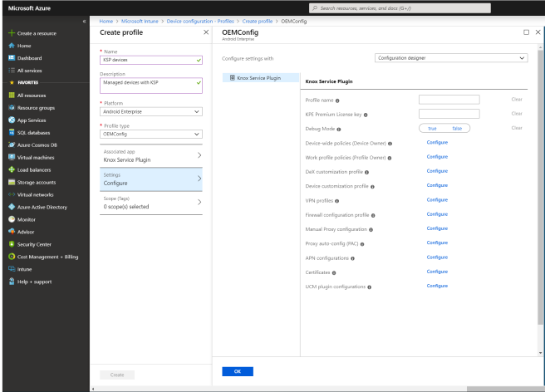
Task: Expand Associated app Knox Service Plugin row
Action: (x=151, y=155)
